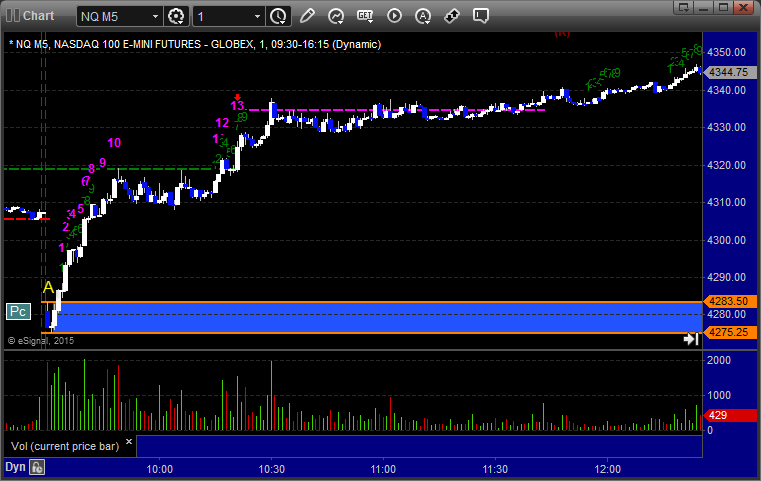Image resolution: width=761 pixels, height=481 pixels.
Task: Toggle the Dyn time scale lock icon
Action: (x=36, y=467)
